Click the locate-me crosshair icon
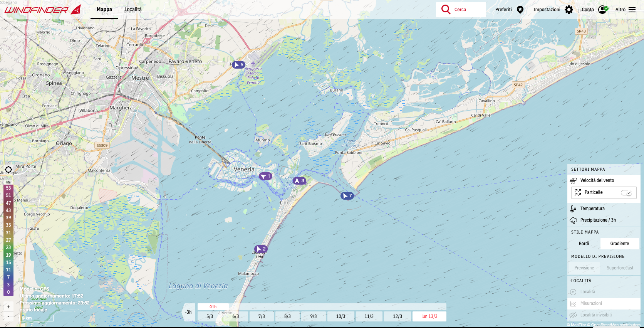The width and height of the screenshot is (644, 328). pos(8,170)
